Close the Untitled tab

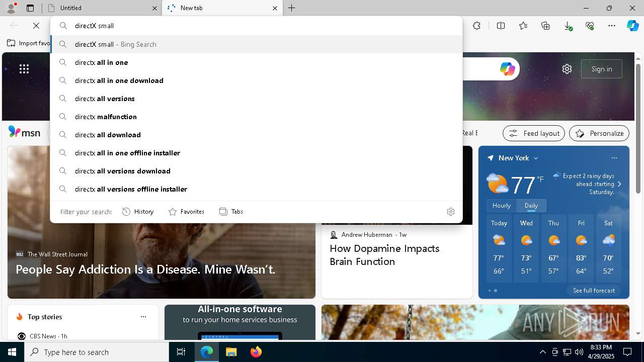(x=154, y=8)
